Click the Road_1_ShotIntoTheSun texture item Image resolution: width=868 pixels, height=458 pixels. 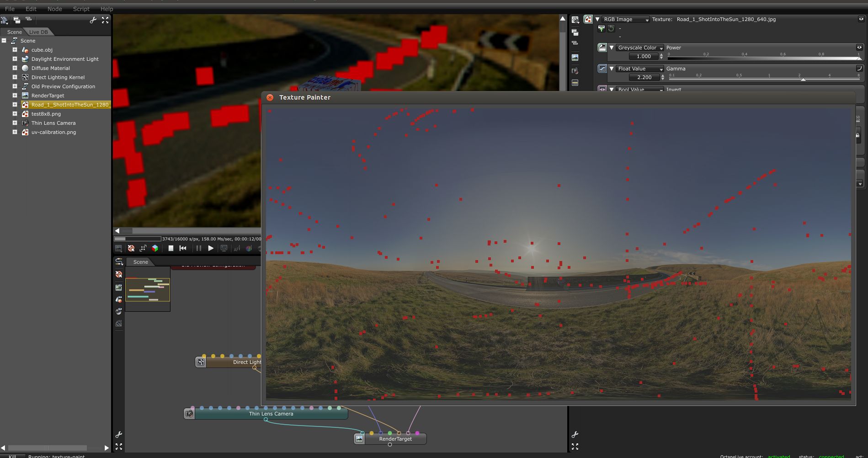pyautogui.click(x=66, y=105)
